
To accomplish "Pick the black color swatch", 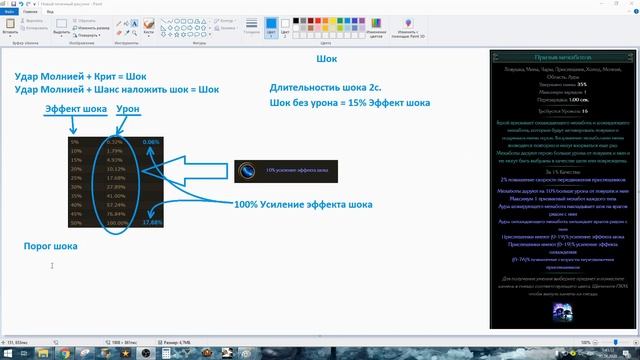I will coord(296,20).
